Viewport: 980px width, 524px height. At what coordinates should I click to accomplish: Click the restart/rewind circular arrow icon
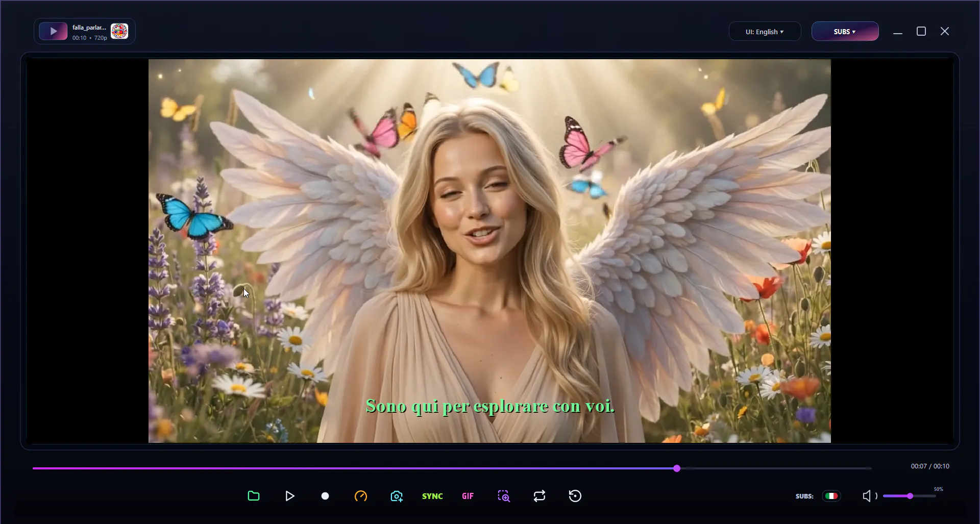tap(575, 496)
